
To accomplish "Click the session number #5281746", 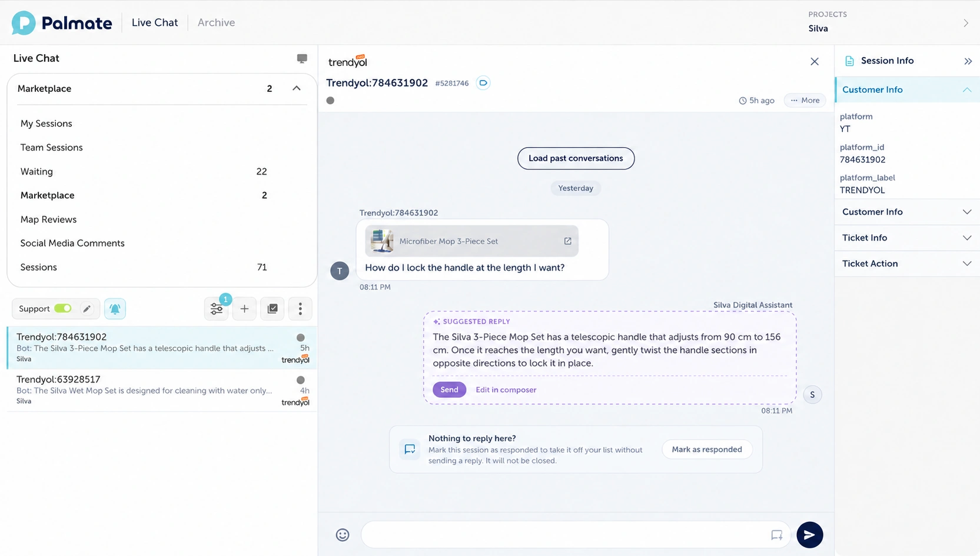I will pos(452,84).
